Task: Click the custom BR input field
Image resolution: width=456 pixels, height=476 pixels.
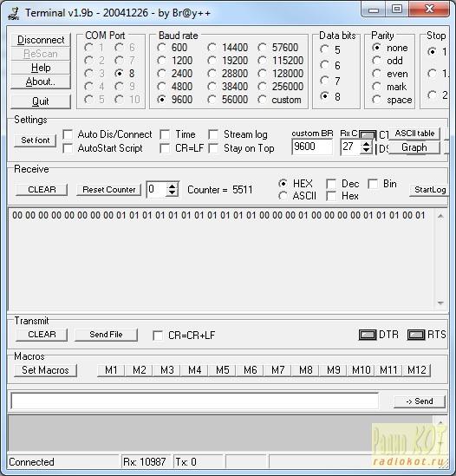Action: tap(312, 147)
